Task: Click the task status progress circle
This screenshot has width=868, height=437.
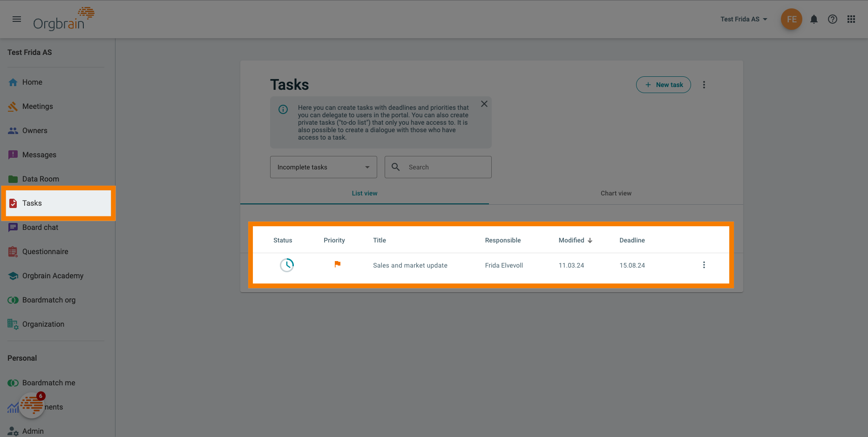Action: pyautogui.click(x=287, y=265)
